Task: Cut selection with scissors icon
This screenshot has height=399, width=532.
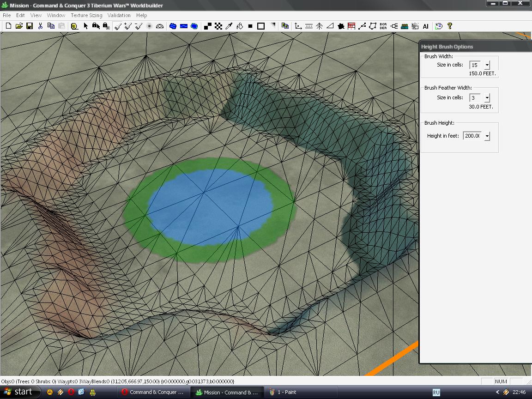Action: click(40, 26)
